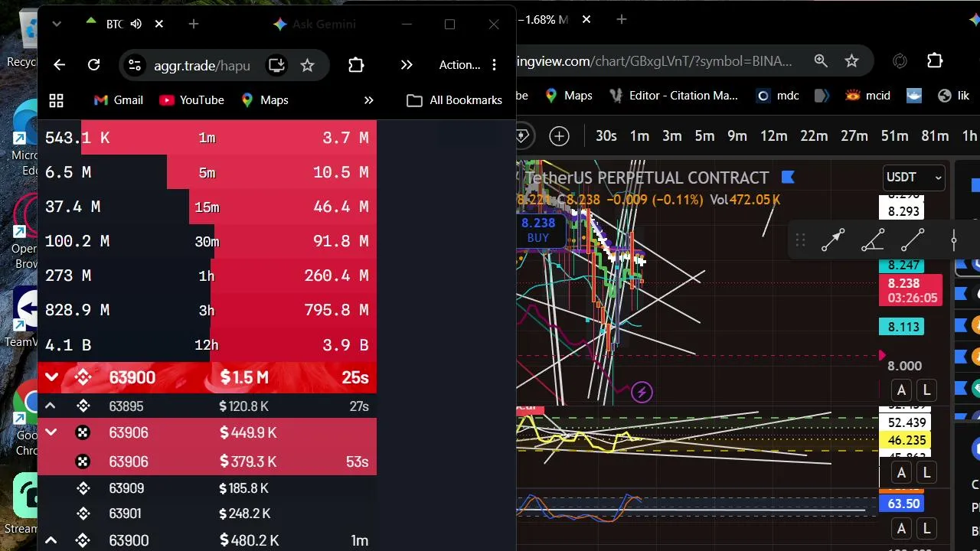Toggle L button under the 63.50 label
Image resolution: width=980 pixels, height=551 pixels.
point(926,529)
